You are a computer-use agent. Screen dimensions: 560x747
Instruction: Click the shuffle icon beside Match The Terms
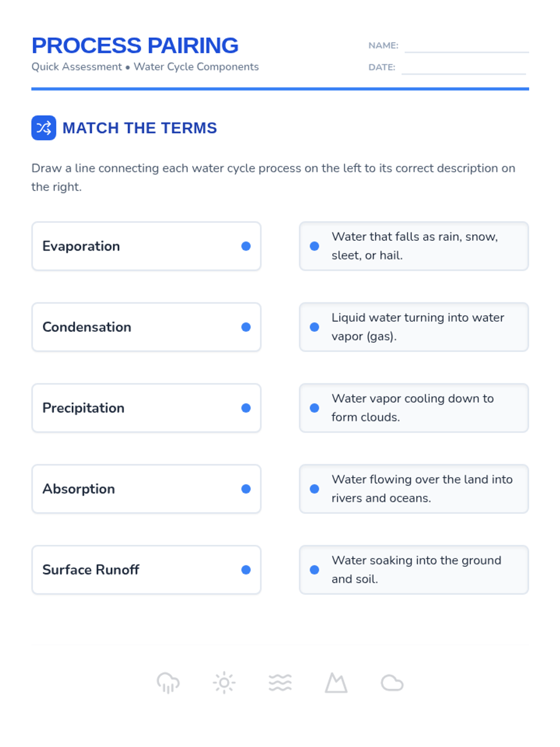coord(44,128)
